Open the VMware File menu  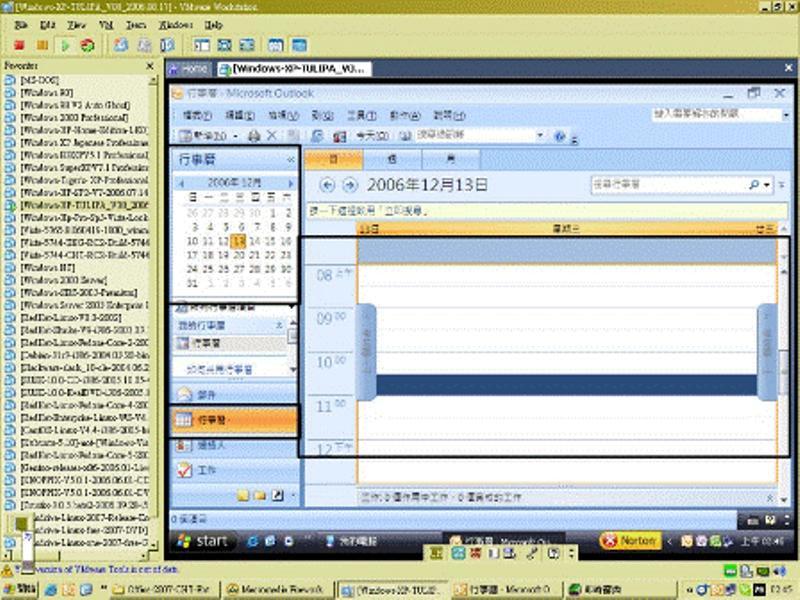(x=21, y=25)
